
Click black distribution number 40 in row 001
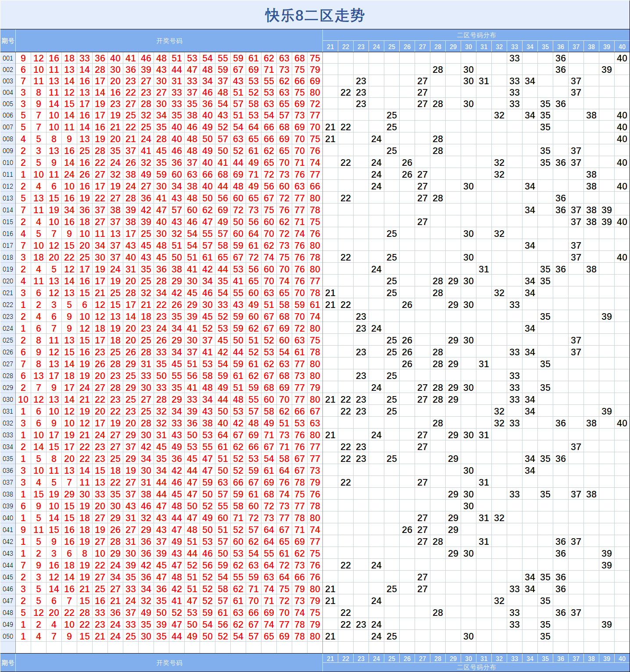(x=622, y=58)
